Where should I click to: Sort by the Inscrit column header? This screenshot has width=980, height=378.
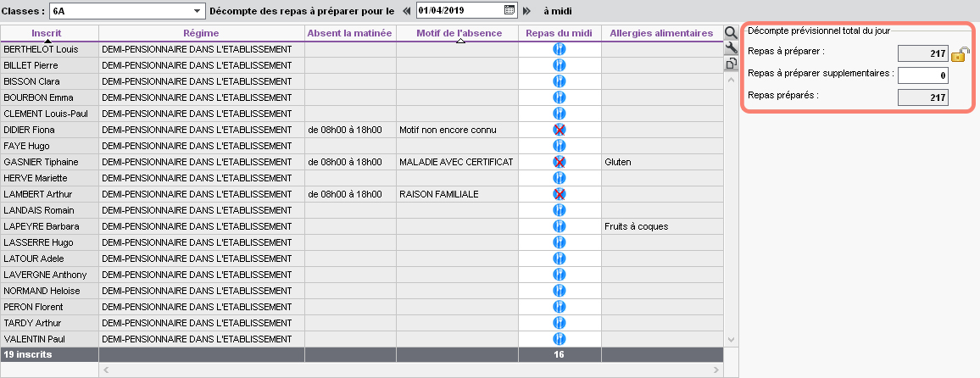(49, 33)
